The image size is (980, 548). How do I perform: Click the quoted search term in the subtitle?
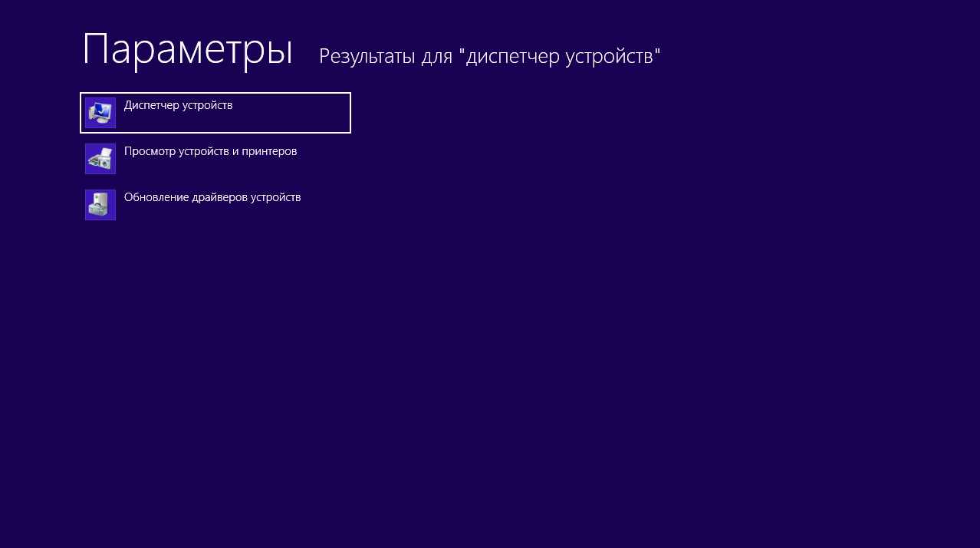563,56
